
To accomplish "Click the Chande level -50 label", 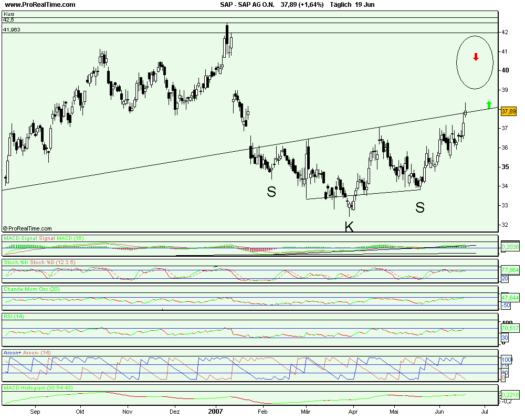I will [x=506, y=306].
